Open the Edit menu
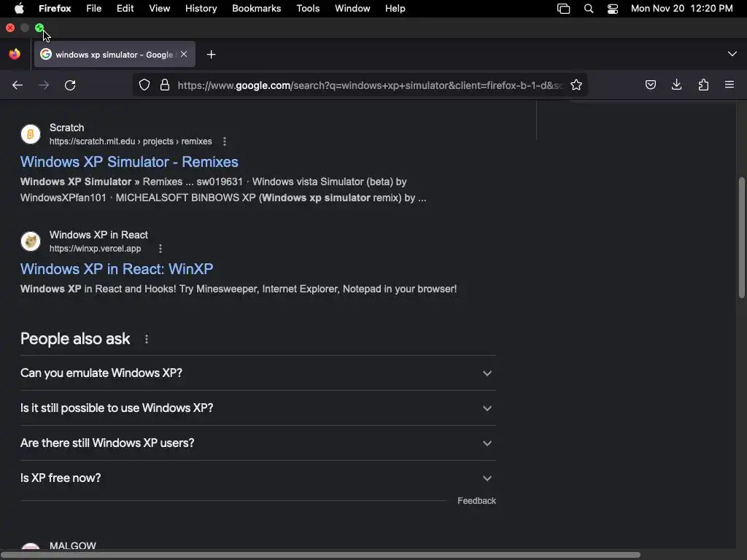This screenshot has height=560, width=747. click(x=125, y=9)
